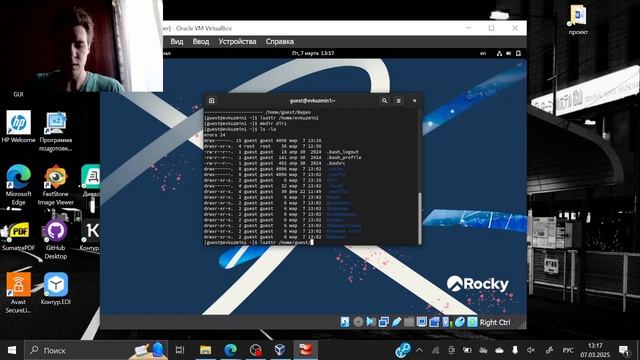Click the recording icon in VirtualBox status bar

tap(434, 322)
